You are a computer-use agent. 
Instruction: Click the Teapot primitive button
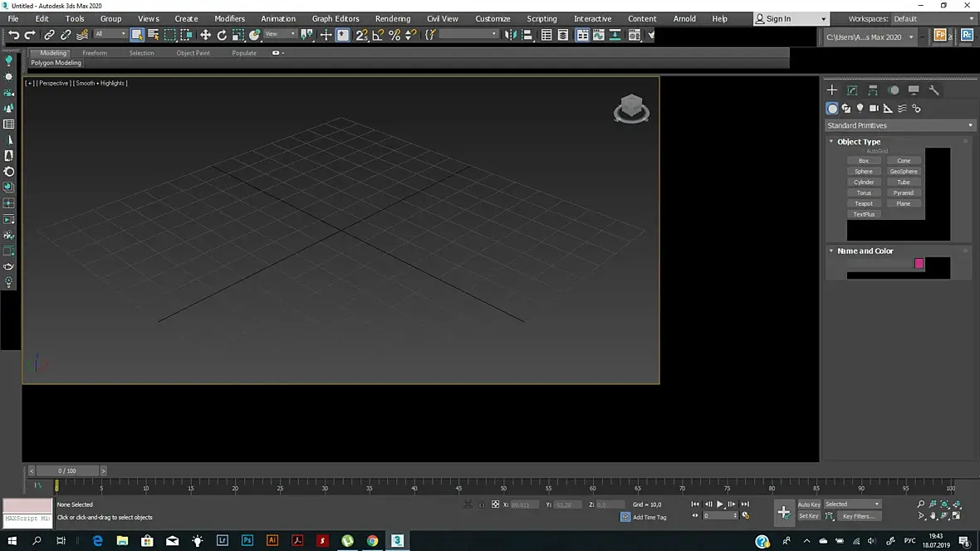864,203
